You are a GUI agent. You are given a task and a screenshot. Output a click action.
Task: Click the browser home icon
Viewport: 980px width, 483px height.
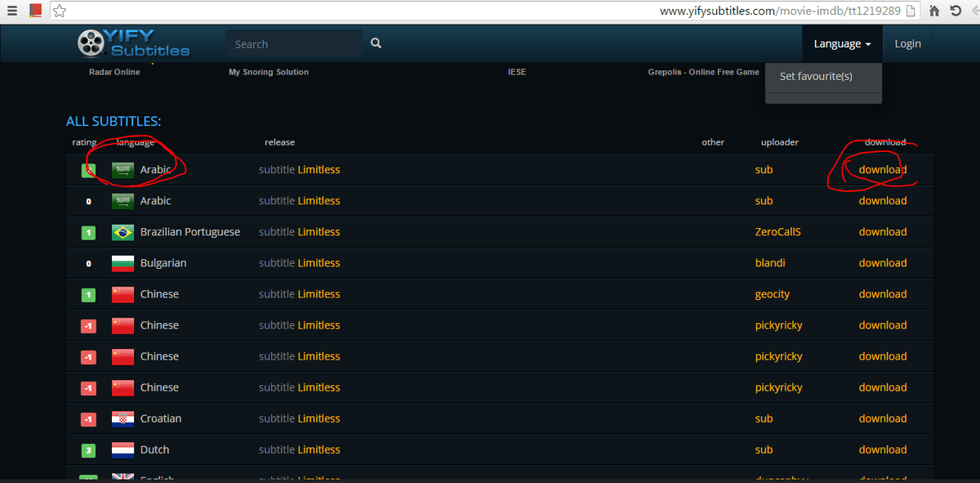tap(934, 11)
